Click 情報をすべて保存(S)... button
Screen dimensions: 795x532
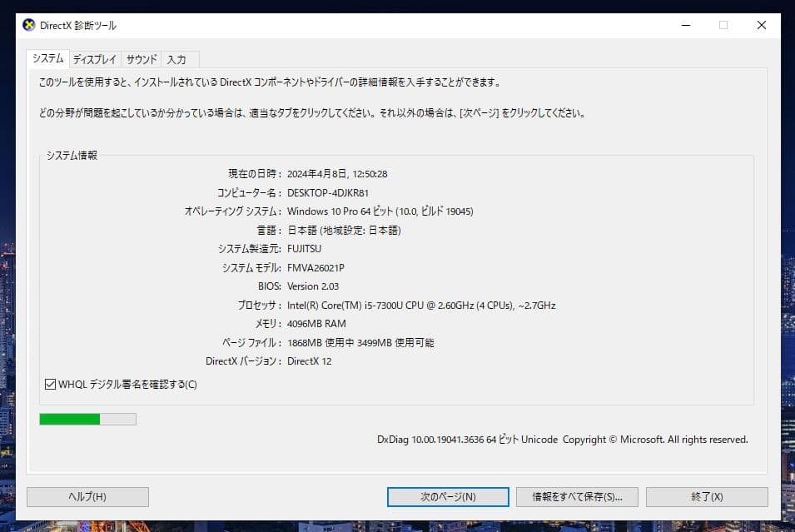pyautogui.click(x=577, y=497)
